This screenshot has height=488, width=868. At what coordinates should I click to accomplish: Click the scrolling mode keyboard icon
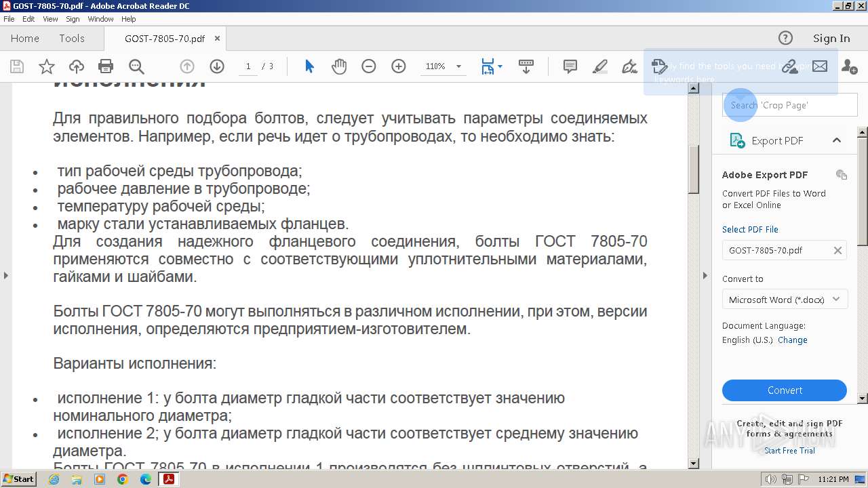[526, 66]
